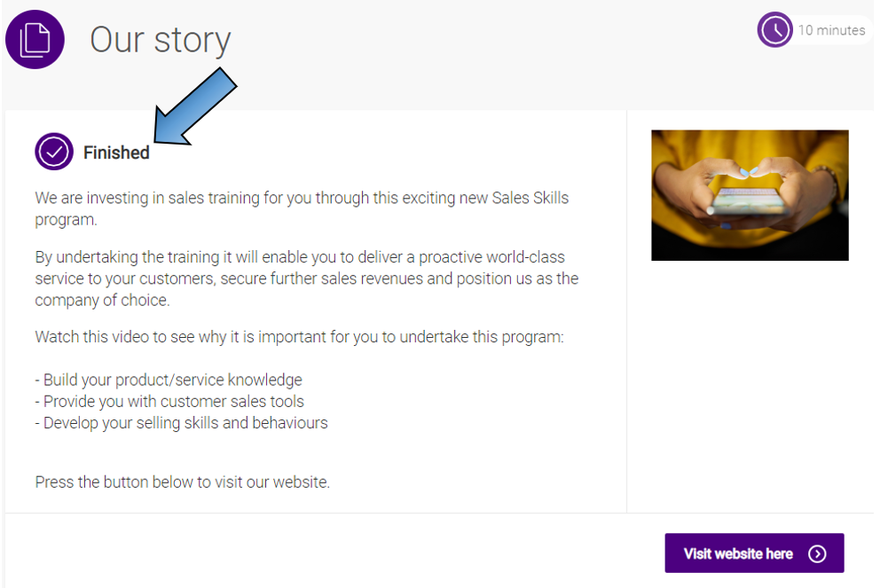Select the Our story heading
880x588 pixels.
[x=161, y=40]
